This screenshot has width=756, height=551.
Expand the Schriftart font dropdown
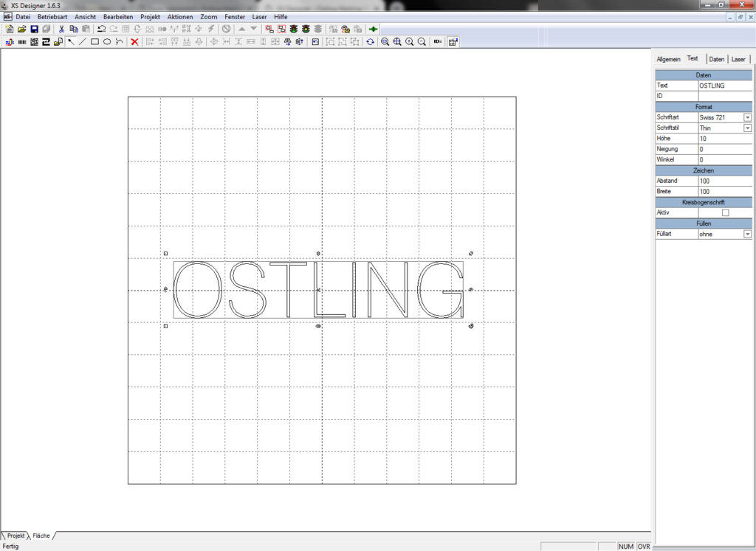[x=747, y=117]
